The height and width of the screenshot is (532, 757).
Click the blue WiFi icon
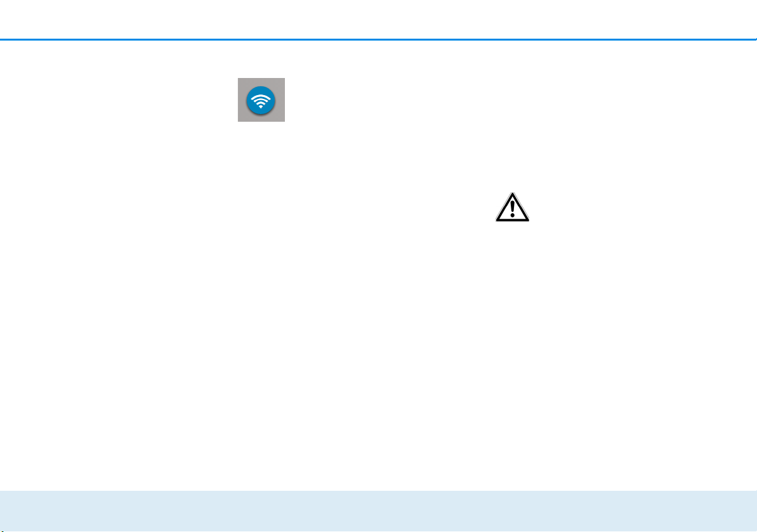coord(261,100)
